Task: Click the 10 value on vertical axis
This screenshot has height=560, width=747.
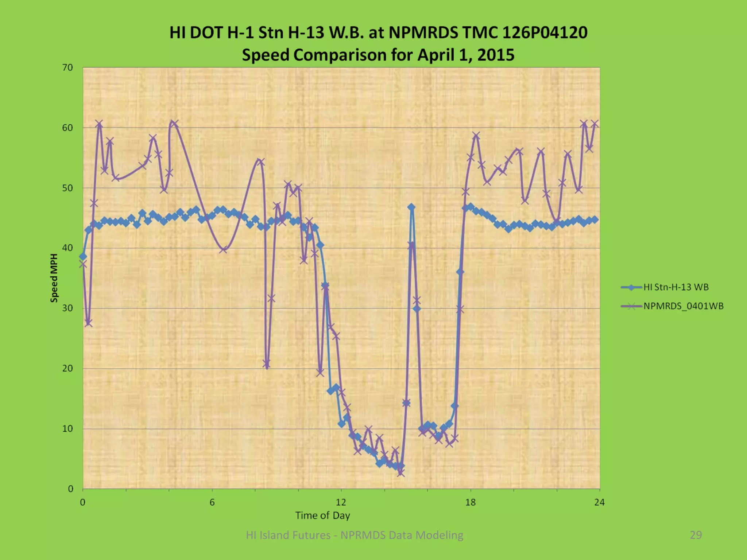Action: point(67,428)
